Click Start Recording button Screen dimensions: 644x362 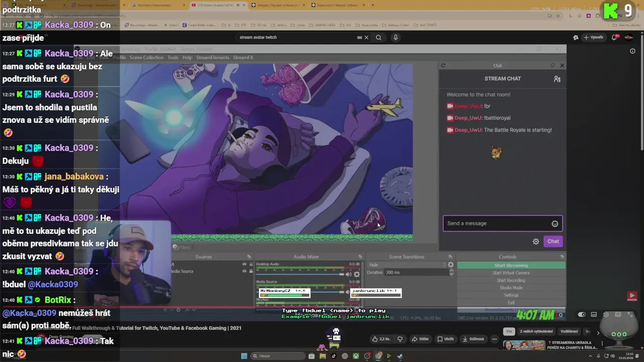tap(511, 281)
